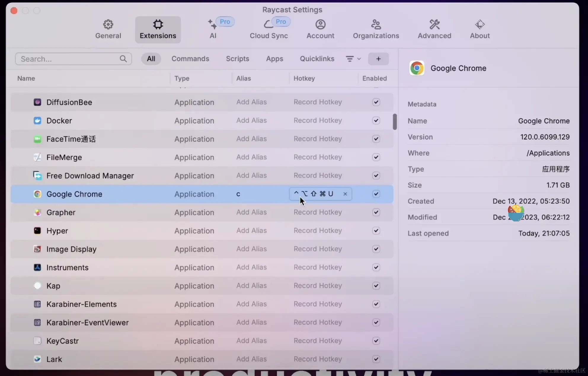The width and height of the screenshot is (588, 376).
Task: Click the DiffusionBee application icon
Action: tap(37, 102)
